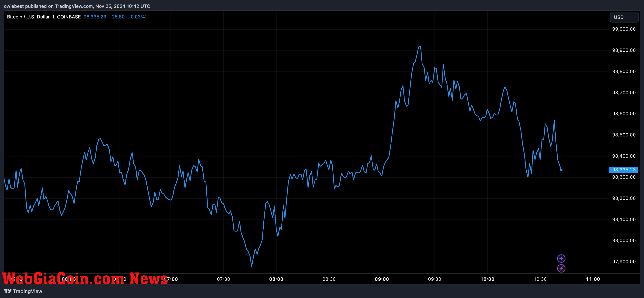
Task: Click the 98,200.00 price axis label
Action: tap(624, 198)
